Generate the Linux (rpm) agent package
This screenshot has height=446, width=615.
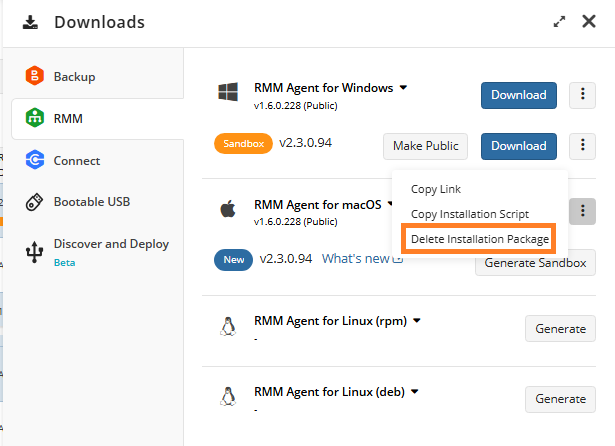click(560, 329)
